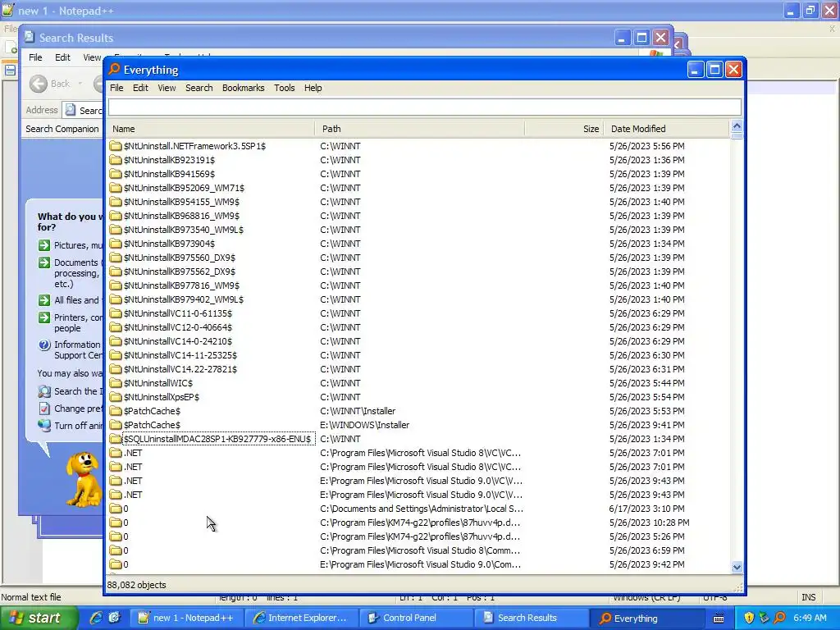
Task: Select folder 0 modified 5/26/2023 10:28 PM
Action: (126, 523)
